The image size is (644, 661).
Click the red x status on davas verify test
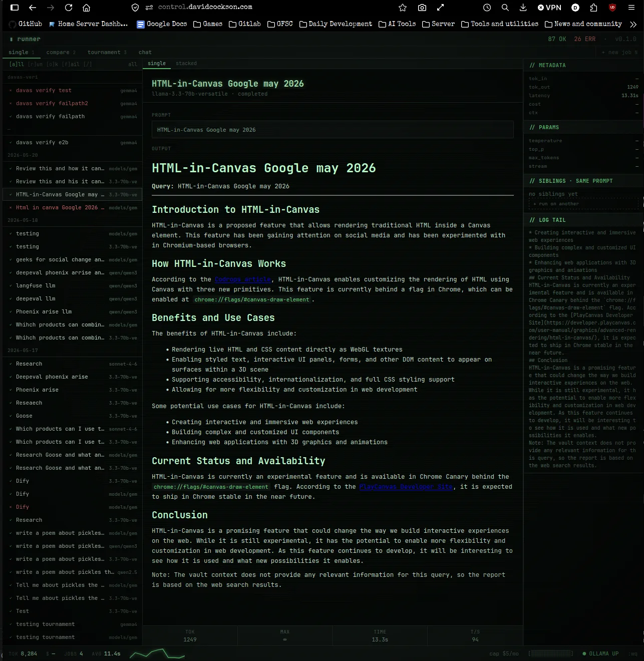pos(11,91)
